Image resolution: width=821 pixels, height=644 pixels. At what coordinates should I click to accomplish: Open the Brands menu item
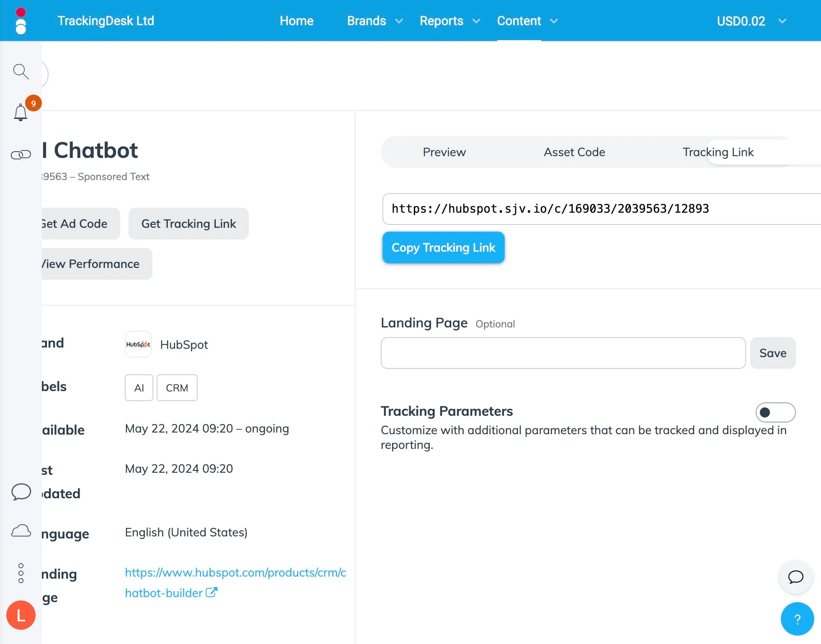(x=367, y=21)
